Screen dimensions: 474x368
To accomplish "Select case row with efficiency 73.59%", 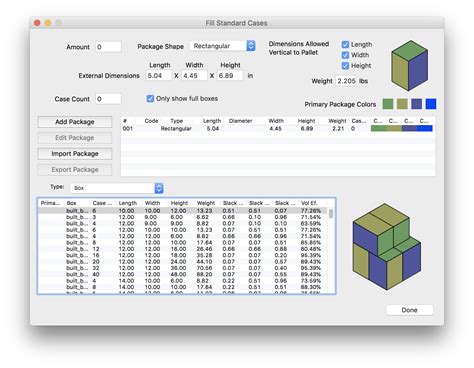I will [183, 281].
